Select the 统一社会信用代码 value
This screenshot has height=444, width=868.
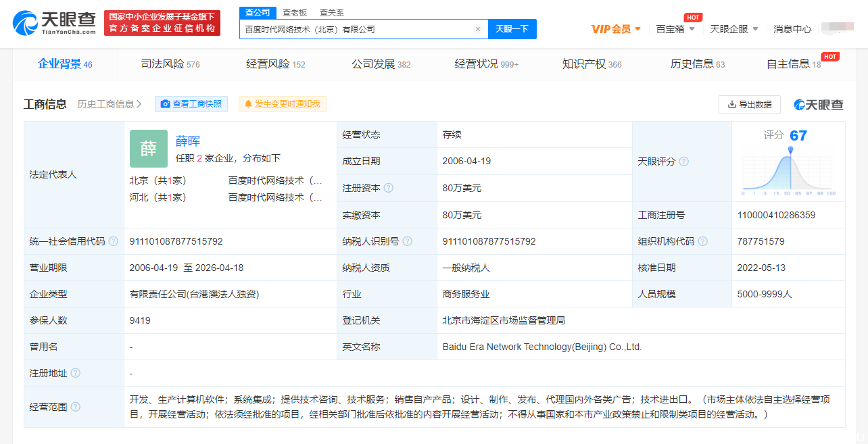click(176, 241)
